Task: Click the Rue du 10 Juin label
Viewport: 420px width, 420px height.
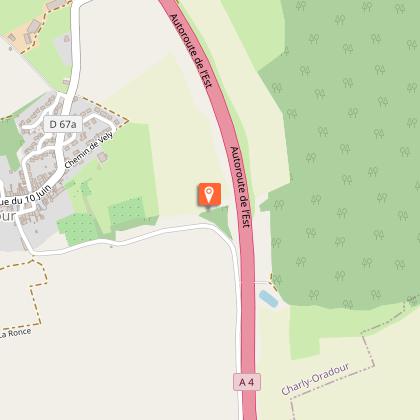Action: coord(26,196)
